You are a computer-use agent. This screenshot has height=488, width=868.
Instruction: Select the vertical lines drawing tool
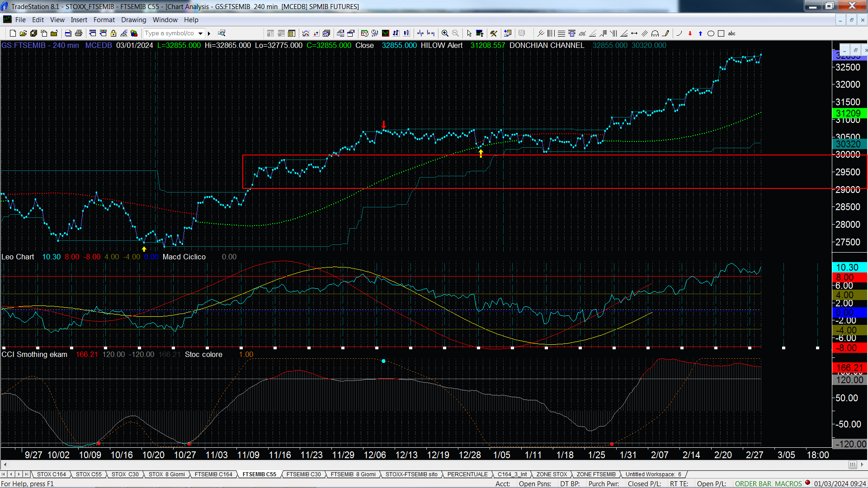coord(551,33)
